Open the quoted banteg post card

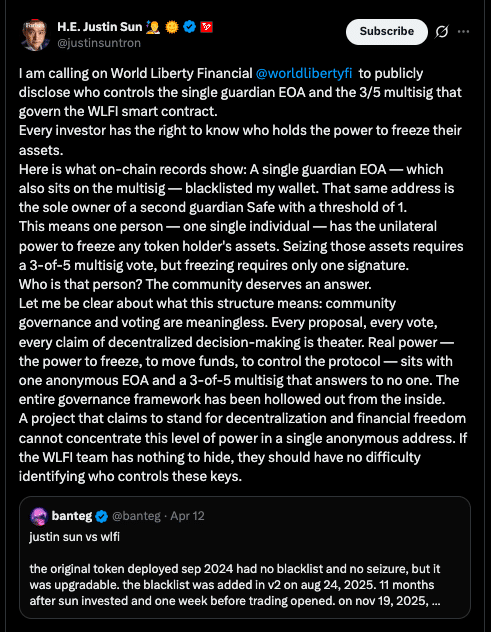pyautogui.click(x=245, y=557)
